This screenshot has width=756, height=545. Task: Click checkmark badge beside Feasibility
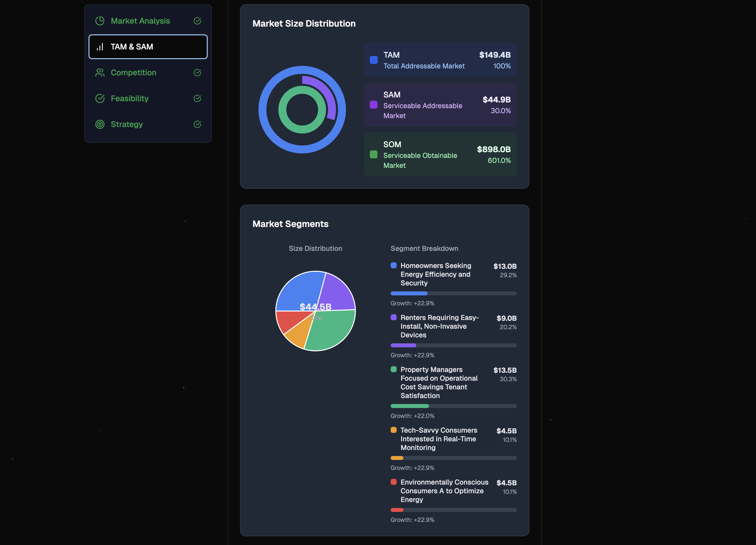(197, 98)
